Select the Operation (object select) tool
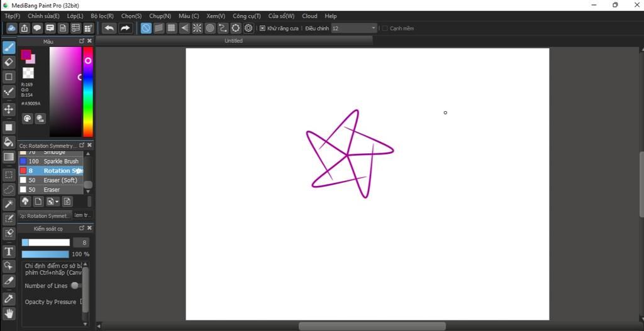This screenshot has height=331, width=644. pyautogui.click(x=9, y=266)
